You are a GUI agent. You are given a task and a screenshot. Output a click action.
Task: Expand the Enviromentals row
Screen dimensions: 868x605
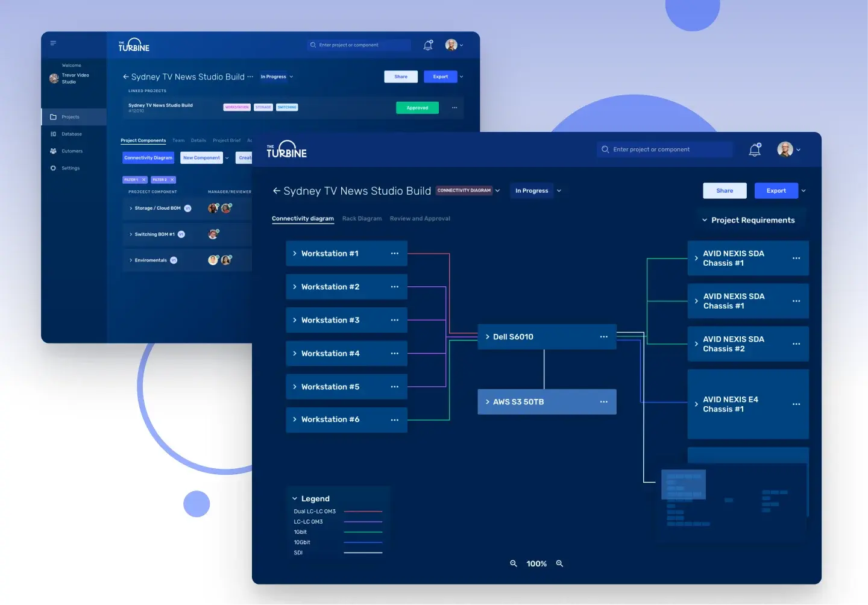[131, 260]
